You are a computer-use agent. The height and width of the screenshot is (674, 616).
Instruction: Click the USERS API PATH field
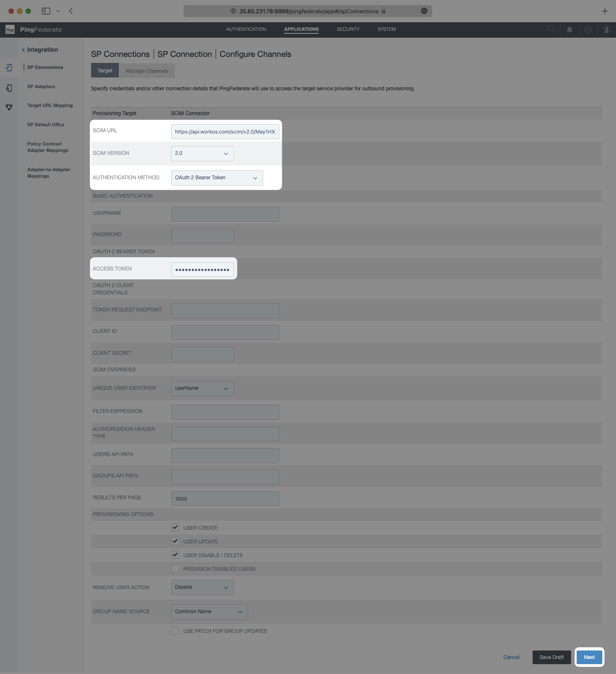coord(225,455)
